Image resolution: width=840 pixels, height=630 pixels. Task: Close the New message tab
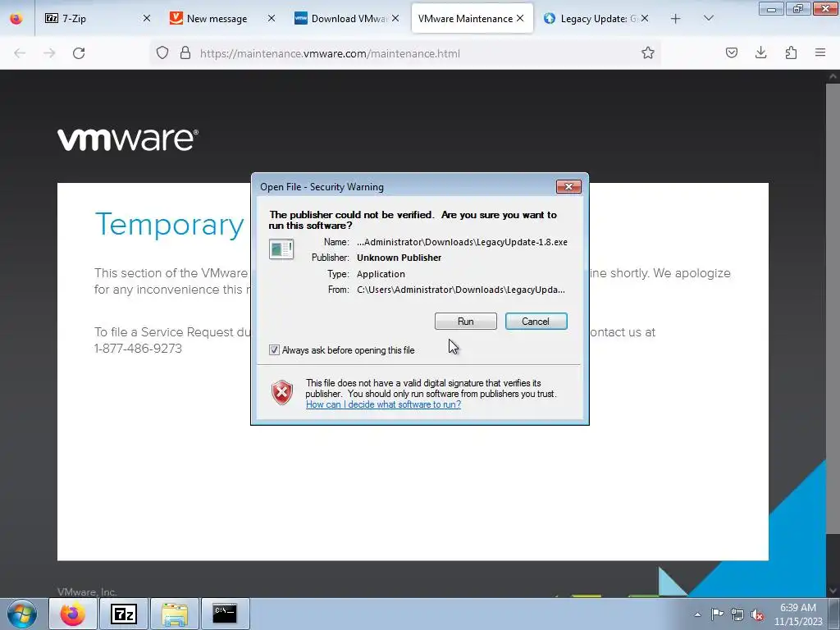[x=271, y=18]
